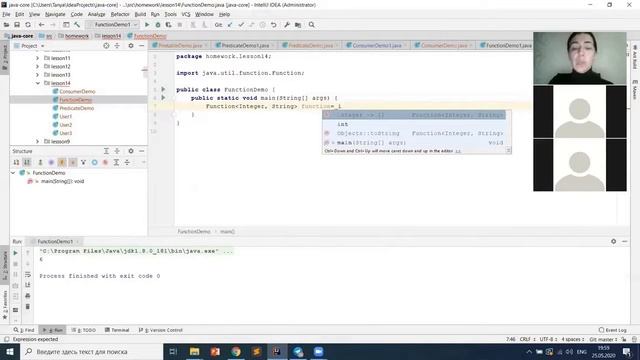Toggle the red lambda filter in the Structure toolbar
Viewport: 640px width, 360px height.
(105, 162)
